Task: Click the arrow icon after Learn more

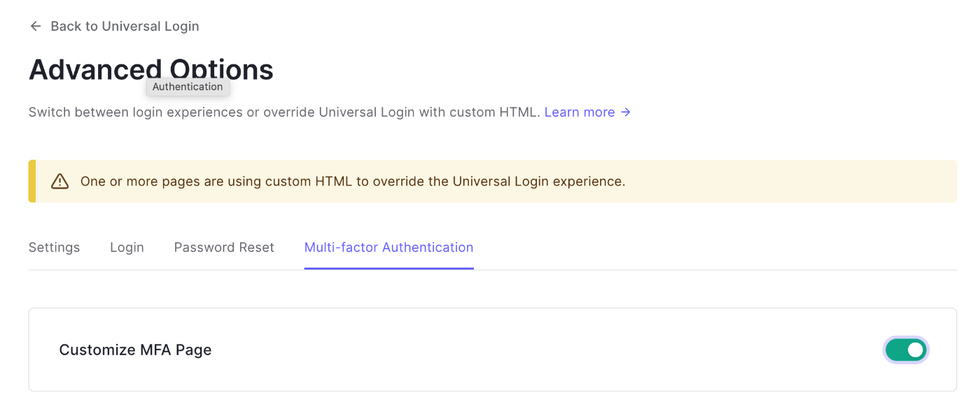Action: click(x=626, y=112)
